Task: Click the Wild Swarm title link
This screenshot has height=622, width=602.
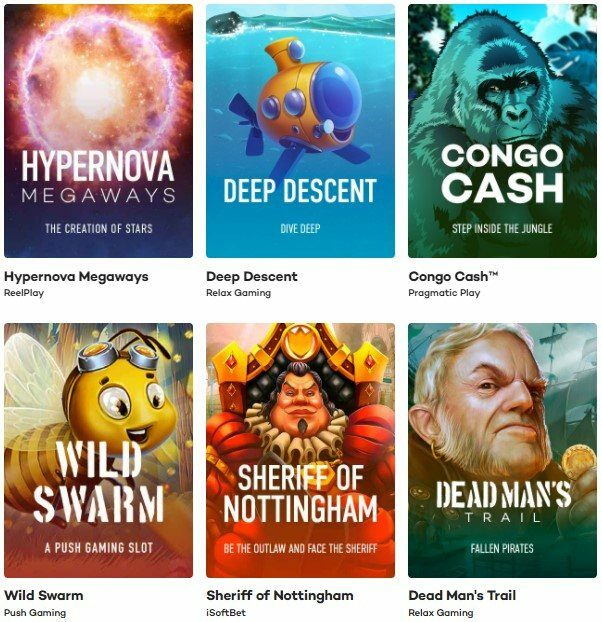Action: [44, 595]
